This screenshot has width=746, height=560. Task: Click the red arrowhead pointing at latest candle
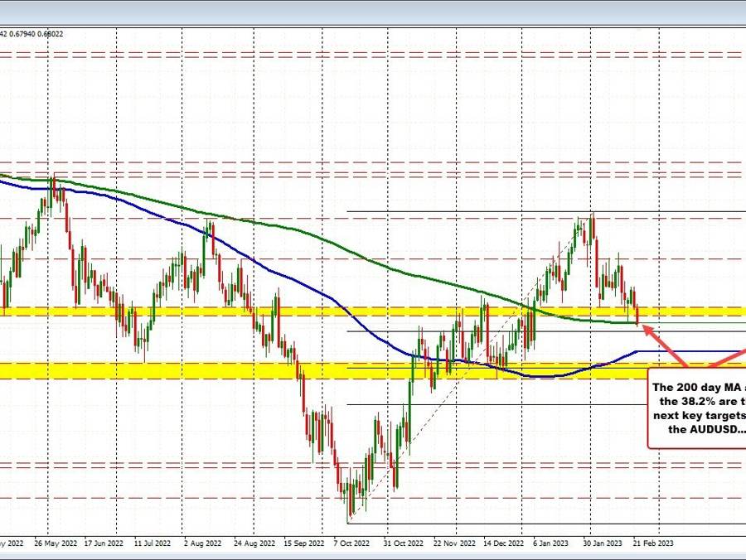coord(647,329)
